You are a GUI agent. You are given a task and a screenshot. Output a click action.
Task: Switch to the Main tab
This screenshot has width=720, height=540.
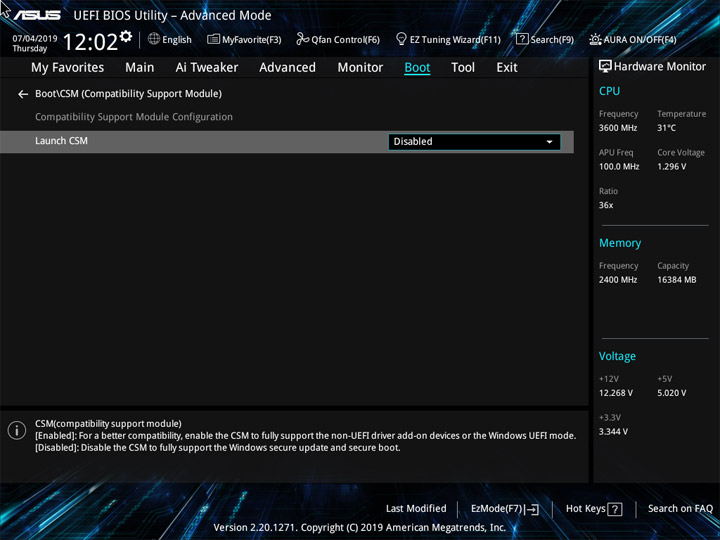(x=140, y=68)
